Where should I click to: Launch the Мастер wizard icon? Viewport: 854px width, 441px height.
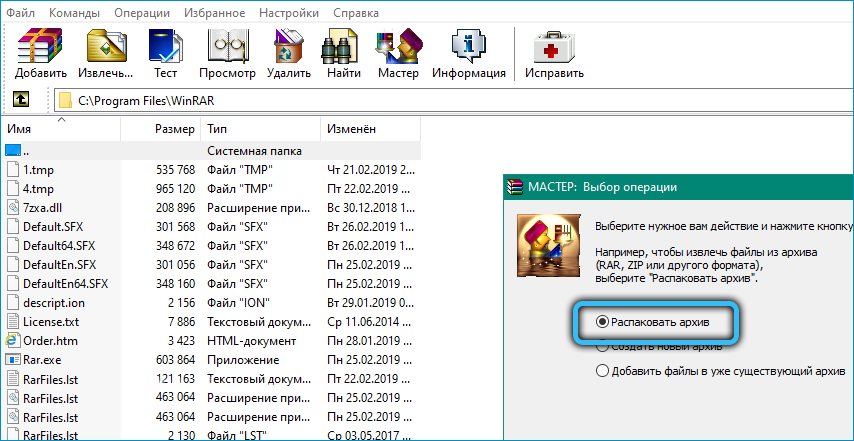[x=398, y=46]
